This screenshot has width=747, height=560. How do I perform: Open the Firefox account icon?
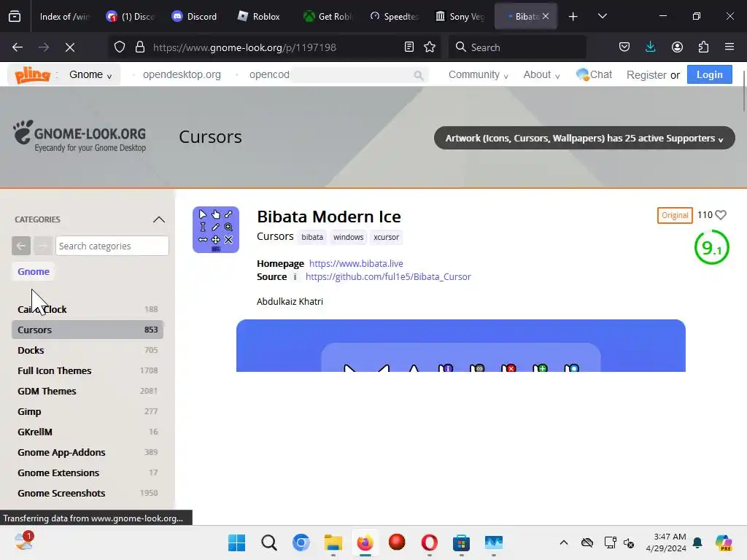(x=677, y=47)
